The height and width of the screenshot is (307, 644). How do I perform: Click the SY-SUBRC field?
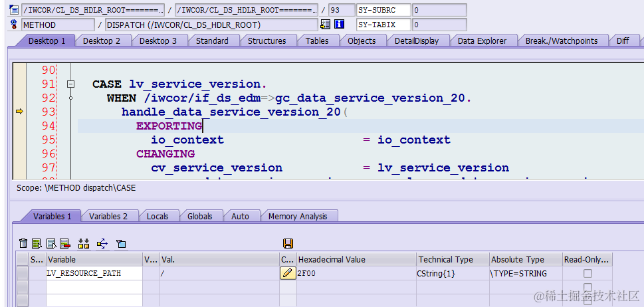[383, 10]
